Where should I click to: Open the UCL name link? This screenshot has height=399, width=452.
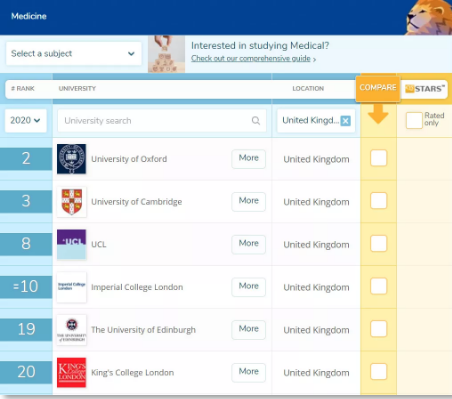point(99,244)
